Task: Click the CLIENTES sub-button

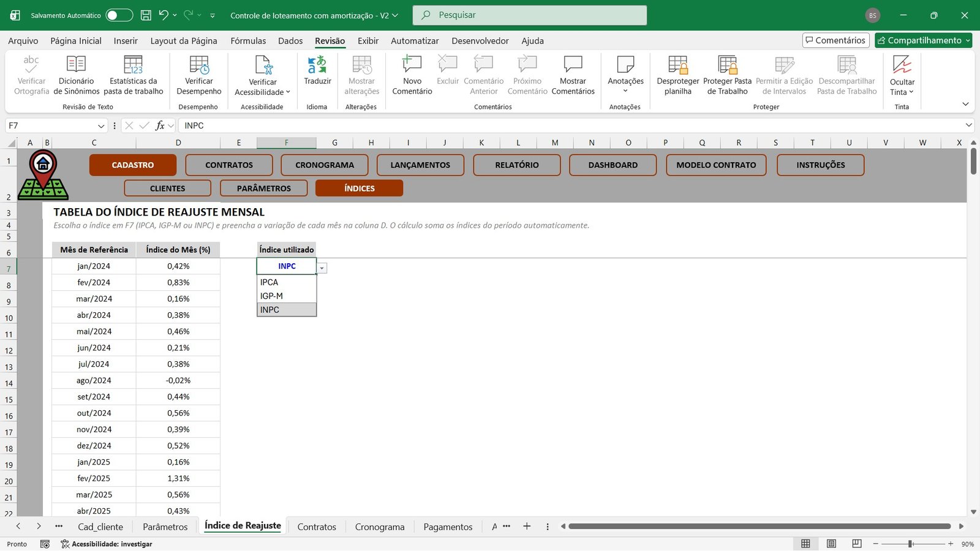Action: 167,188
